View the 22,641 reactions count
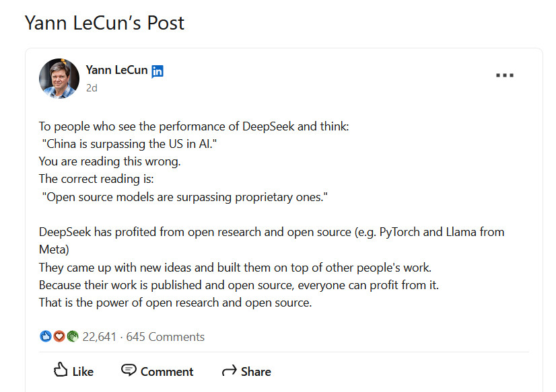 99,337
